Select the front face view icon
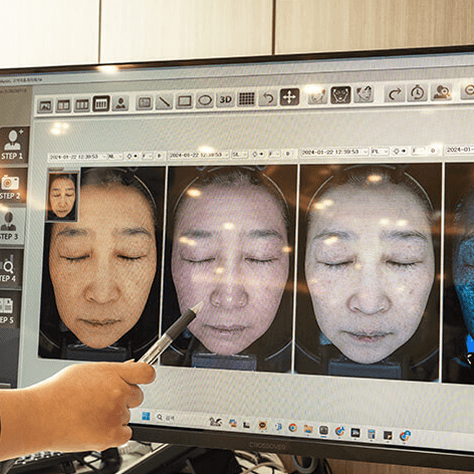Screen dimensions: 474x474 click(x=341, y=95)
